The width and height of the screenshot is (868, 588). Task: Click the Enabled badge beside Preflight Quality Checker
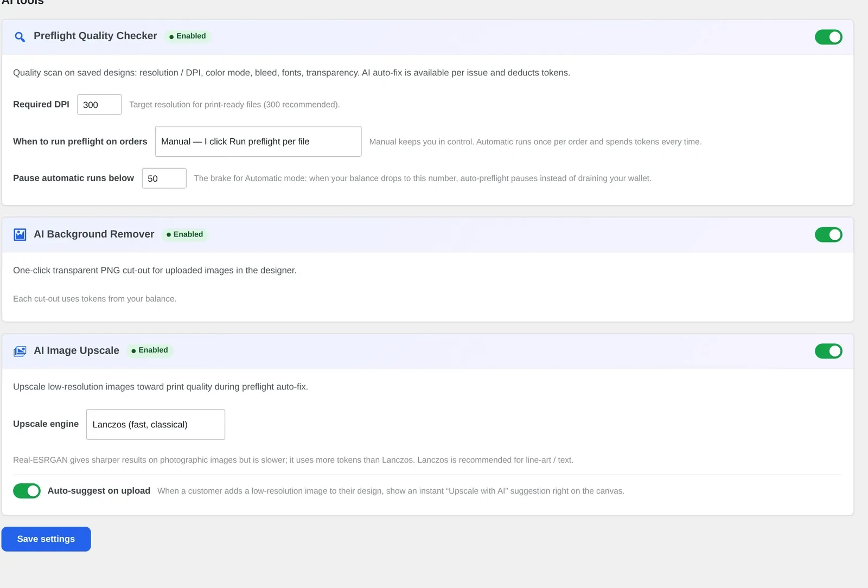tap(187, 36)
